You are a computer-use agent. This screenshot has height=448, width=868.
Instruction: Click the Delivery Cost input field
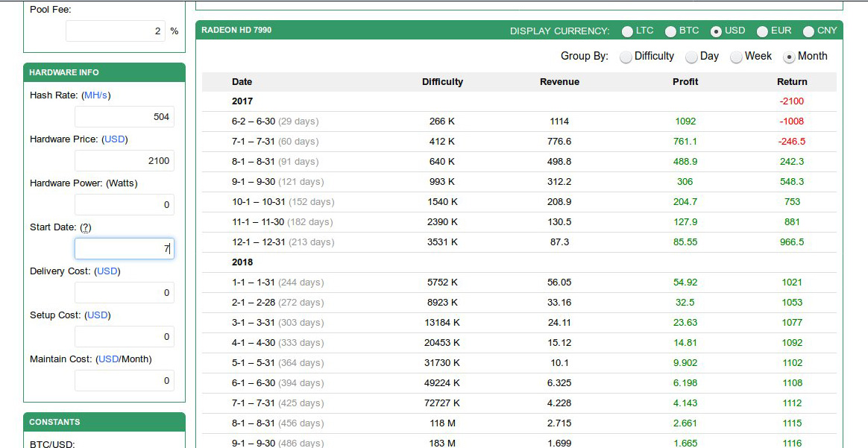tap(124, 293)
